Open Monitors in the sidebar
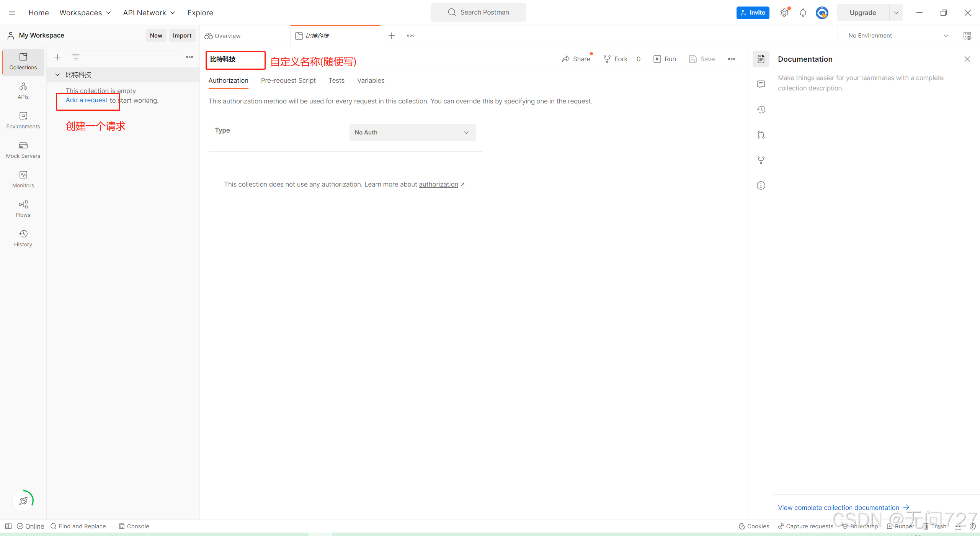 click(23, 179)
